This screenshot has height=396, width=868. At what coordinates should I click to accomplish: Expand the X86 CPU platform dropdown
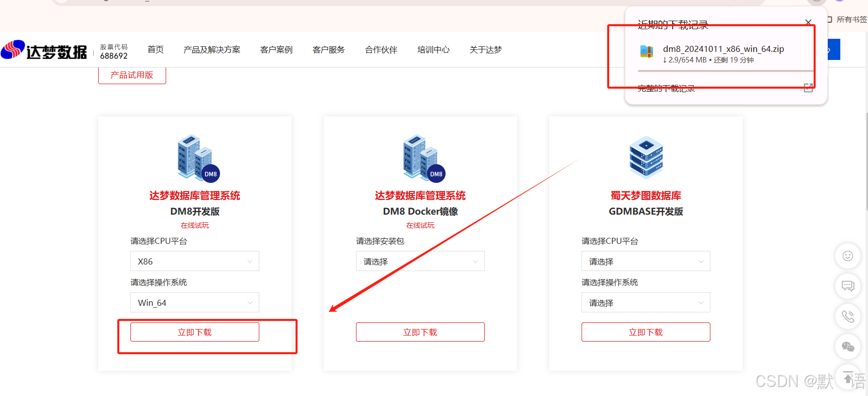point(195,261)
